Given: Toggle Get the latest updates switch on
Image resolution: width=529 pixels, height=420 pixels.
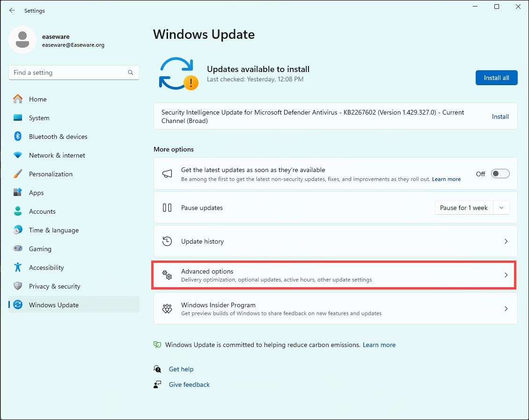Looking at the screenshot, I should pos(500,174).
